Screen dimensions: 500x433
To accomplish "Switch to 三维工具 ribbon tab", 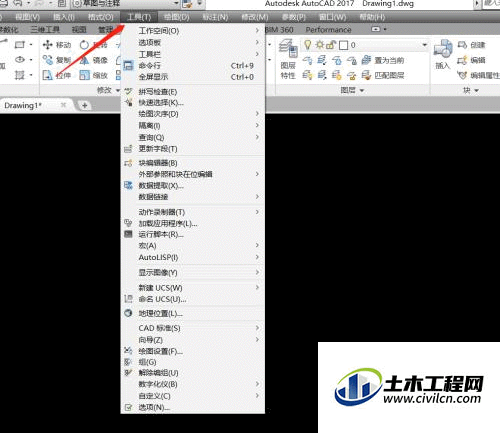I will pos(45,30).
